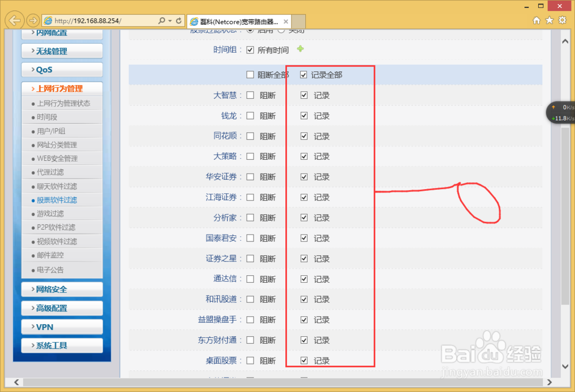Open the browser settings gear

click(562, 20)
